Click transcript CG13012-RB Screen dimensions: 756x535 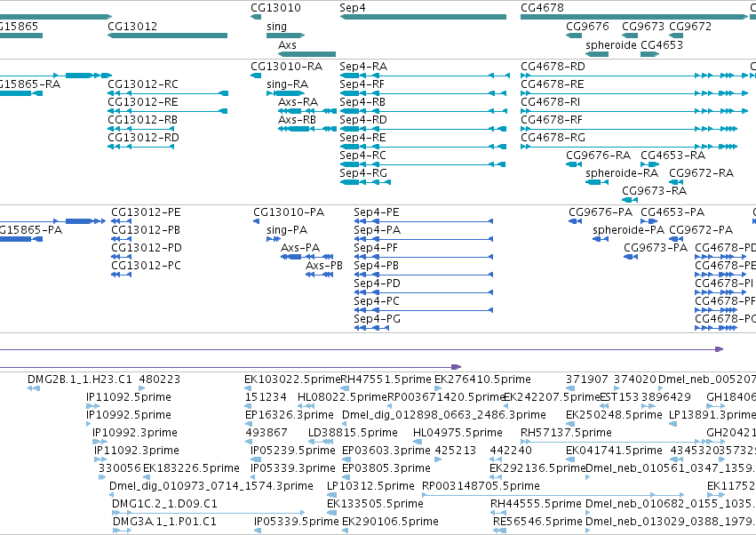click(x=140, y=129)
